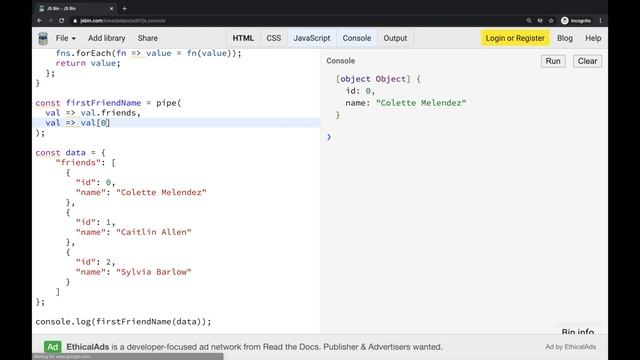This screenshot has width=640, height=360.
Task: Click the browser forward arrow
Action: (x=51, y=20)
